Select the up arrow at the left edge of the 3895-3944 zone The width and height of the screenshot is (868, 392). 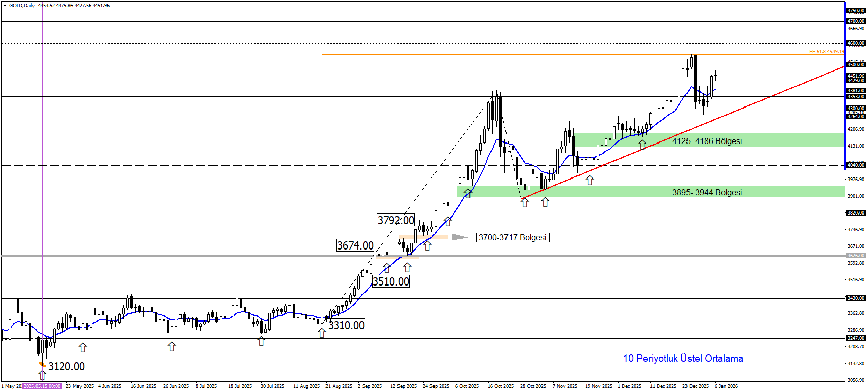[467, 193]
